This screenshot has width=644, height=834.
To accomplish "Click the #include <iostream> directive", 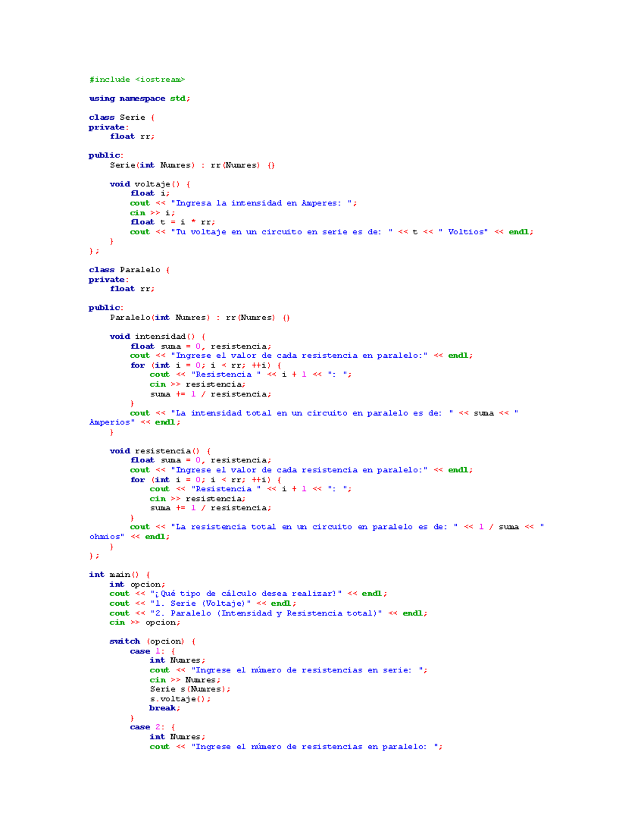I will (x=137, y=79).
